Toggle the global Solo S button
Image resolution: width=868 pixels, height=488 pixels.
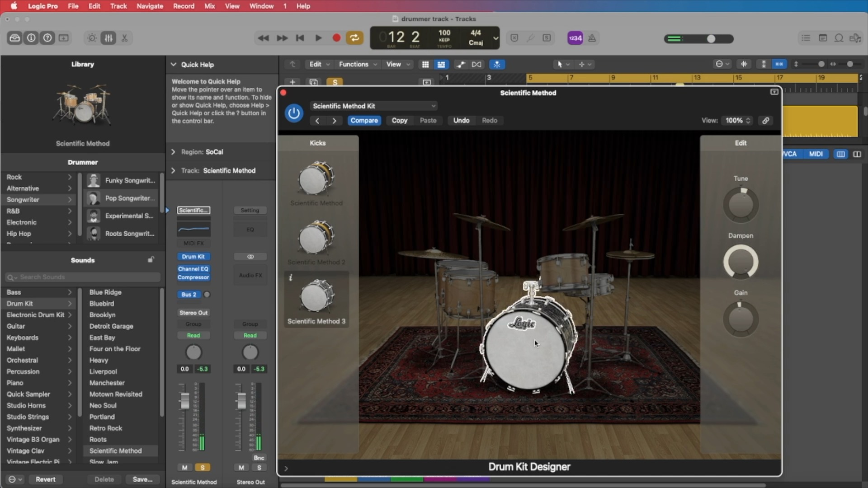pyautogui.click(x=335, y=82)
